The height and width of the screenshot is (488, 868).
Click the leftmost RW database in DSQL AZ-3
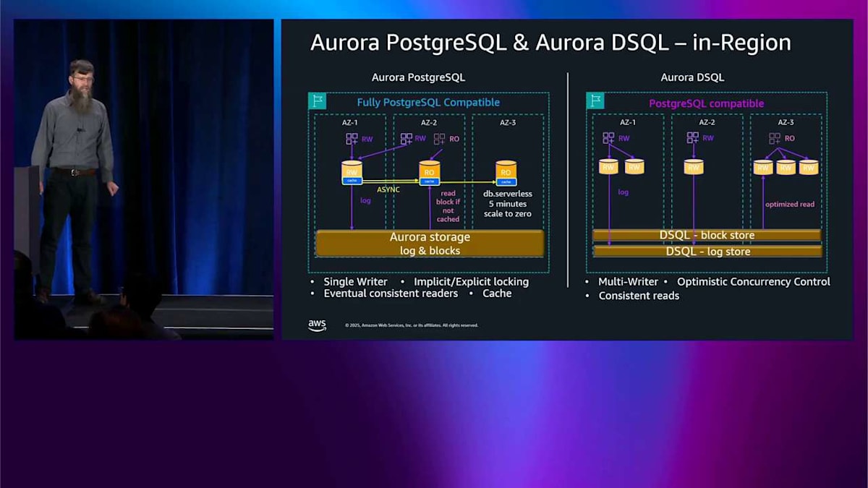pos(763,167)
